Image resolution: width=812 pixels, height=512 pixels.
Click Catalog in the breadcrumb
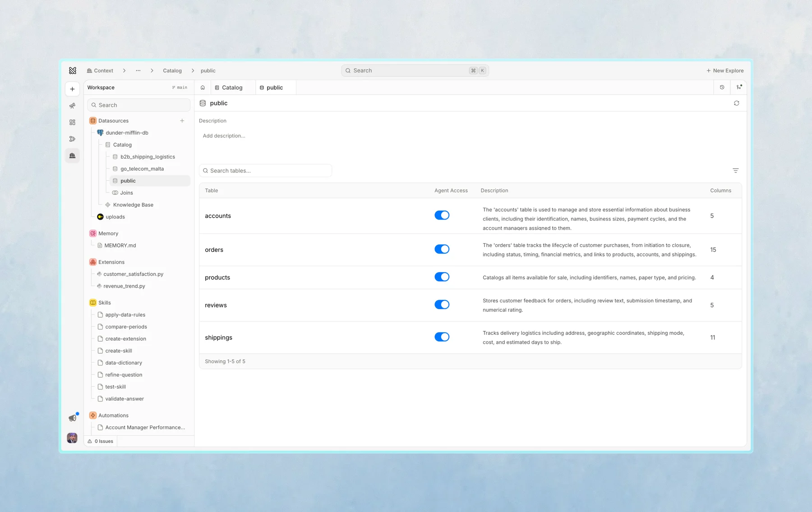(x=172, y=71)
